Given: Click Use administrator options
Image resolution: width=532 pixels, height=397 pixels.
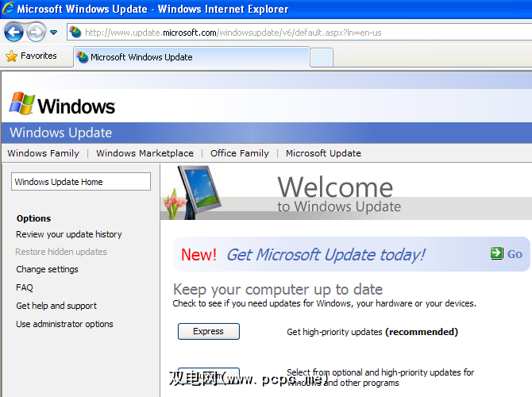Looking at the screenshot, I should (64, 324).
